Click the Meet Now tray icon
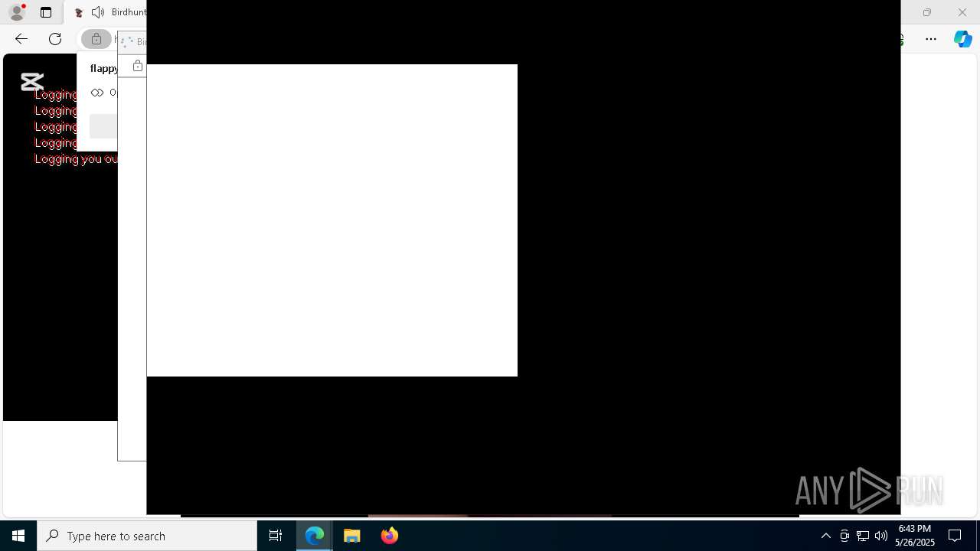Viewport: 980px width, 551px height. tap(844, 536)
